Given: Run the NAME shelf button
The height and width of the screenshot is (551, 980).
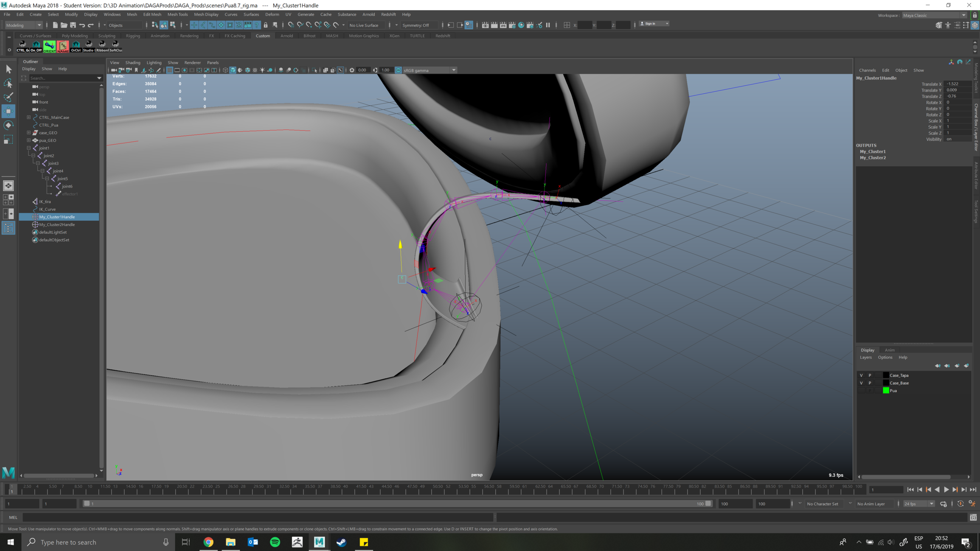Looking at the screenshot, I should (62, 46).
